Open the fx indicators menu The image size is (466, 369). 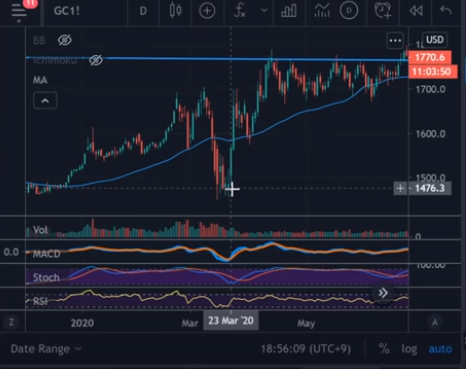pyautogui.click(x=240, y=11)
